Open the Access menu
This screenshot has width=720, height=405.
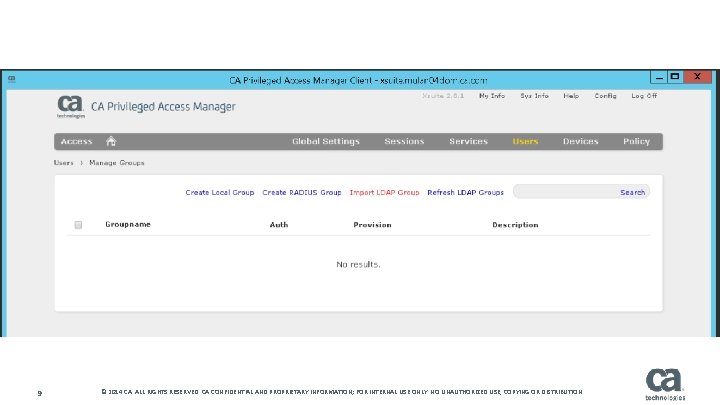76,141
